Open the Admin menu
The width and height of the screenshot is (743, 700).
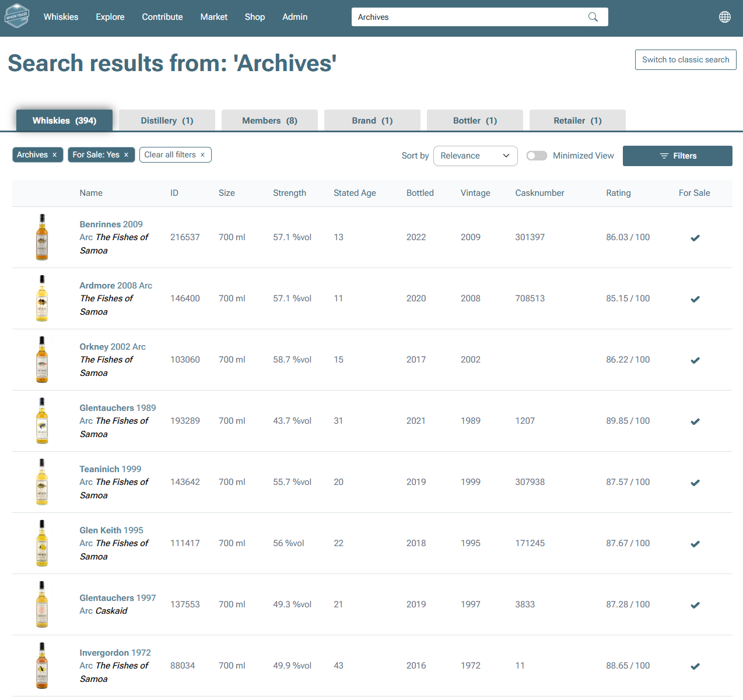pos(295,17)
